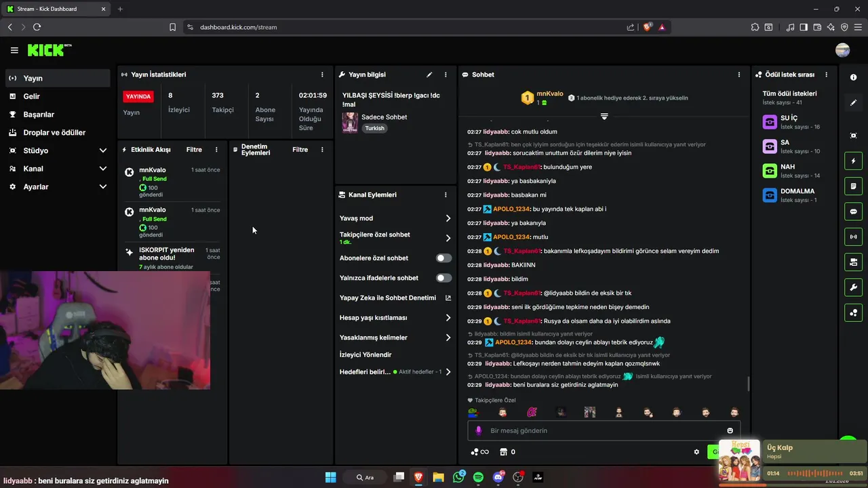Select the SA reward request
Screen dimensions: 868x488
793,146
